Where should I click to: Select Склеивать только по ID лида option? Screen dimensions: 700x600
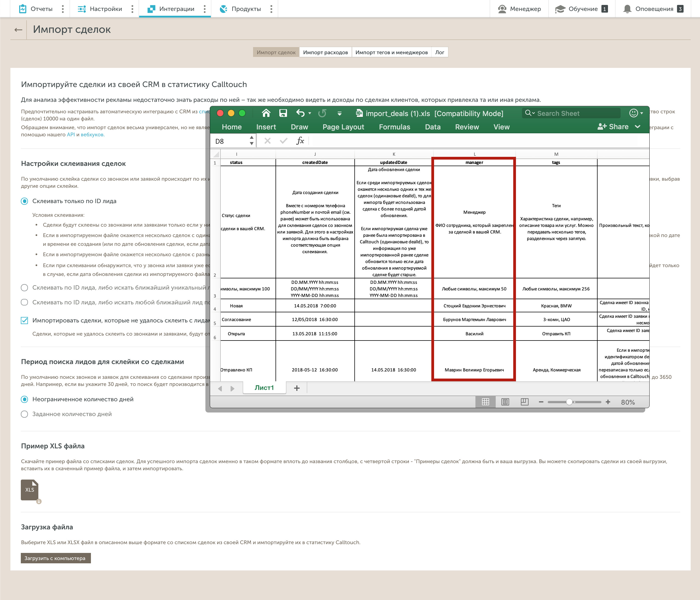tap(24, 201)
